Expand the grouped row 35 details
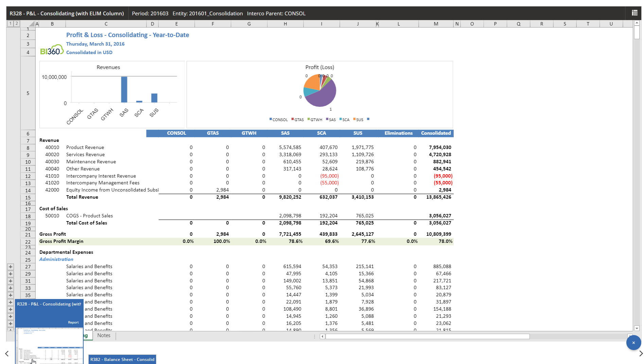 pyautogui.click(x=11, y=295)
